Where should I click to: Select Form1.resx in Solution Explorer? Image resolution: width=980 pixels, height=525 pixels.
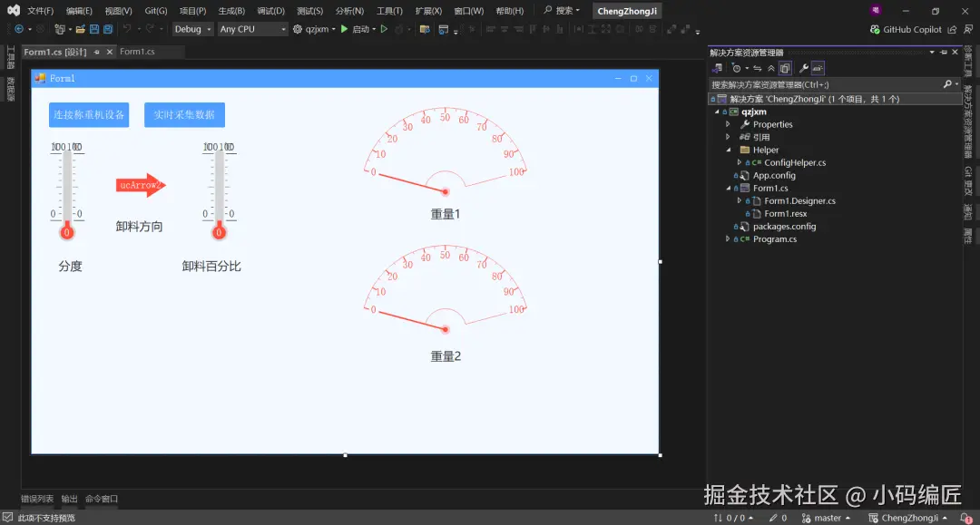[x=785, y=213]
